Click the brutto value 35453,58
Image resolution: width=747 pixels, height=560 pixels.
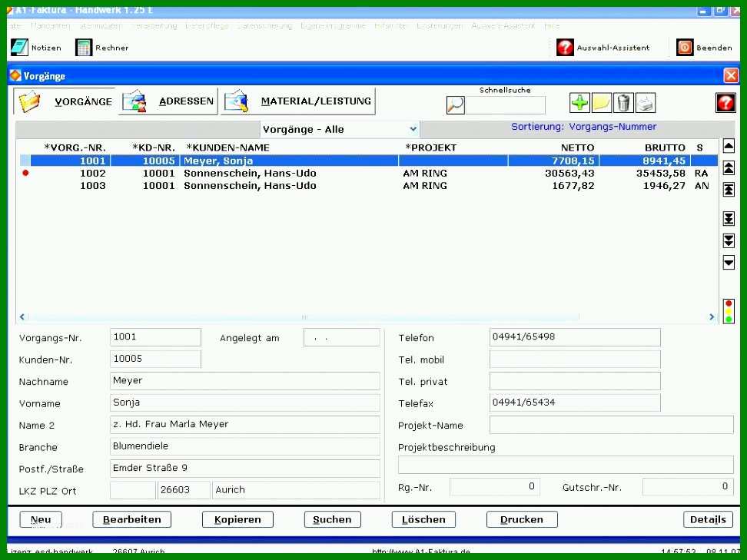[661, 174]
